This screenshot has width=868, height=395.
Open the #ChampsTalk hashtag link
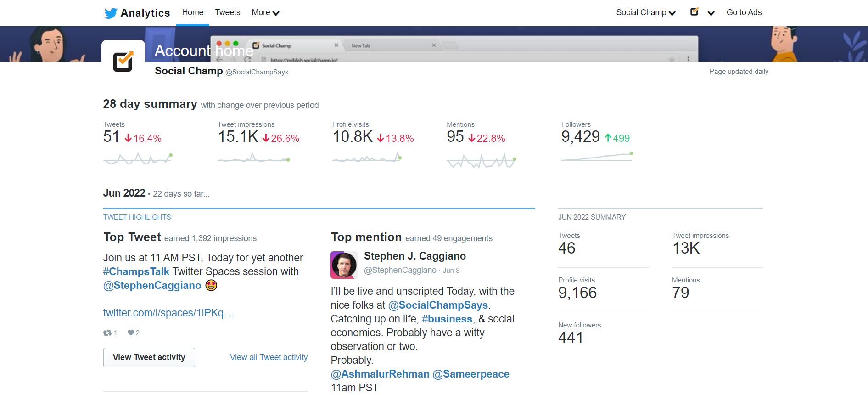point(136,271)
